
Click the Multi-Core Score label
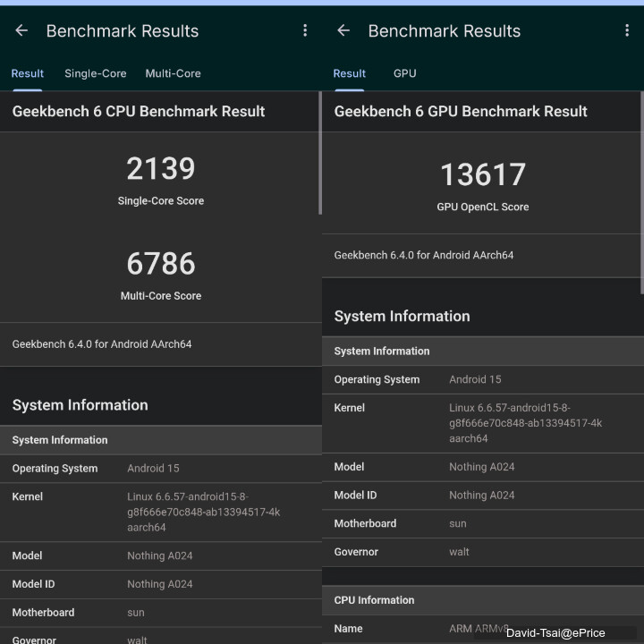161,296
